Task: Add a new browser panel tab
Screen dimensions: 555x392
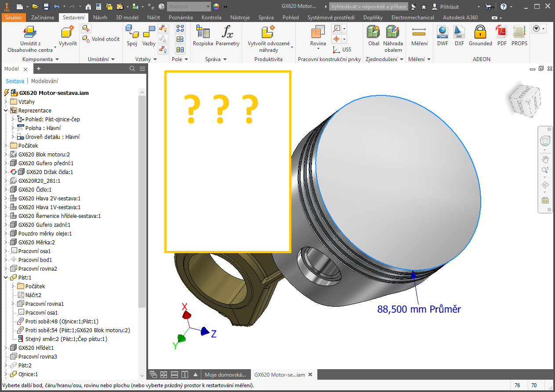Action: 39,69
